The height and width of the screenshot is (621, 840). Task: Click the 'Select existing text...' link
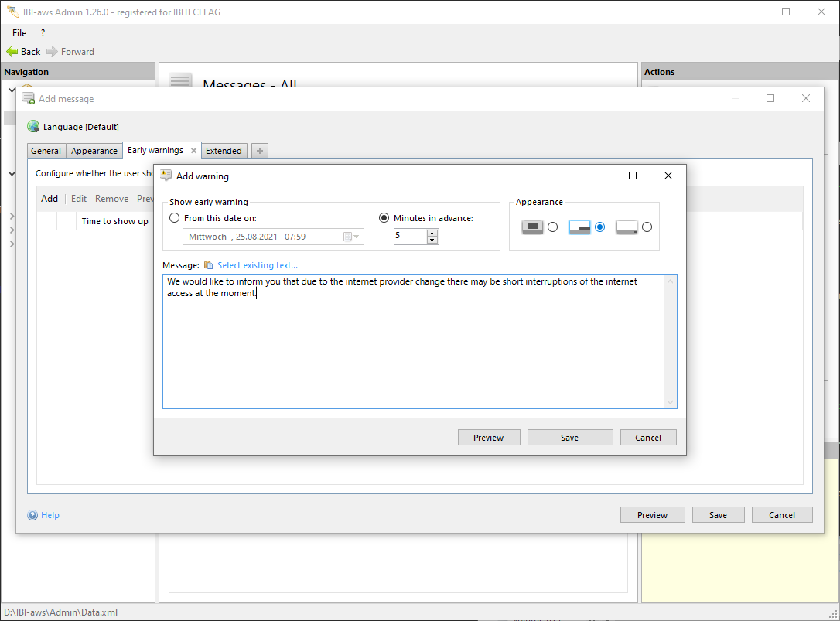pos(258,265)
